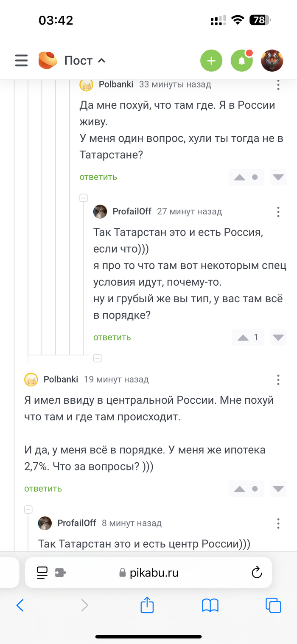Open options menu for Polbanki's 19-minute comment
297x644 pixels.
(x=278, y=380)
